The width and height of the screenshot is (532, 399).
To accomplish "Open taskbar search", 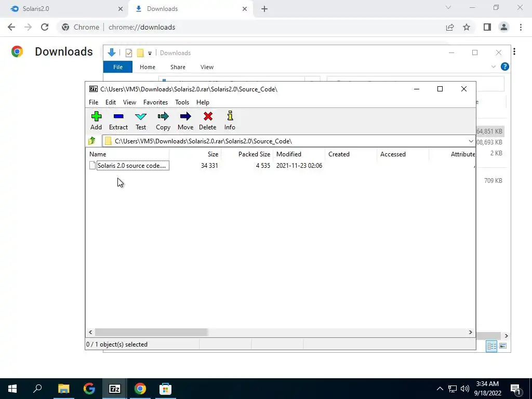I will [37, 389].
